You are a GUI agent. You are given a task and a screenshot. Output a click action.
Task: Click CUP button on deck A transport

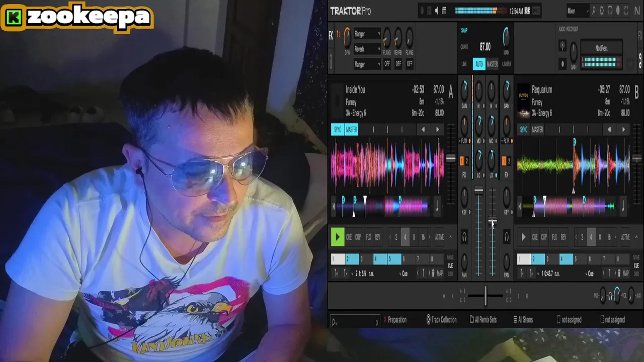[x=358, y=237]
